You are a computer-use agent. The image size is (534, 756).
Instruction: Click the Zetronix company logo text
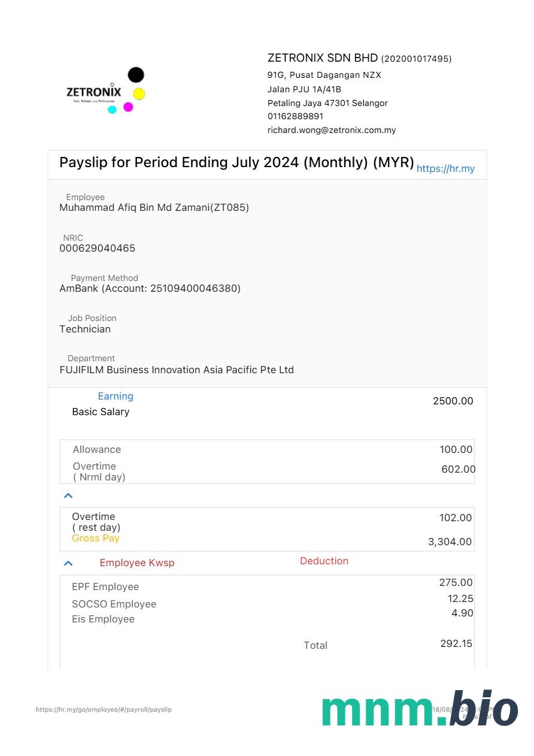pyautogui.click(x=93, y=92)
